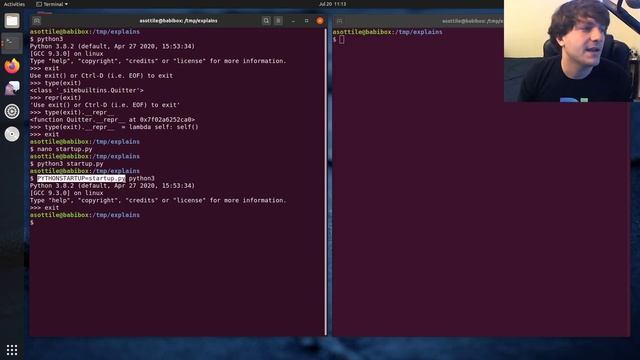The image size is (640, 360).
Task: Click the unquoted "Use exit() or Ctrl-D" line
Action: (x=101, y=76)
